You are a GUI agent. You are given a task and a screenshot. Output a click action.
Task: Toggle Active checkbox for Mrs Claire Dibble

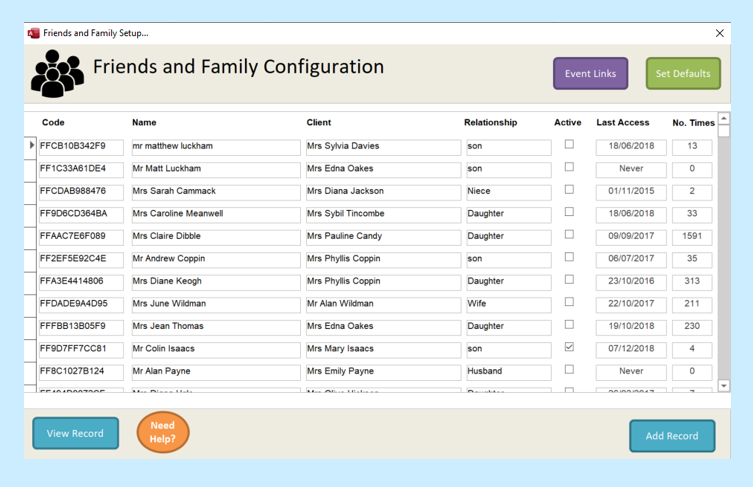569,234
